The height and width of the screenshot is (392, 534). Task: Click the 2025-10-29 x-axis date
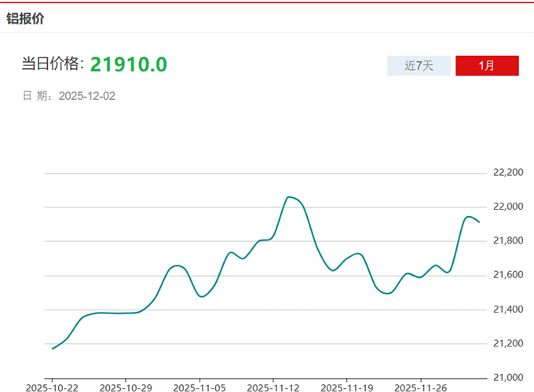point(126,387)
